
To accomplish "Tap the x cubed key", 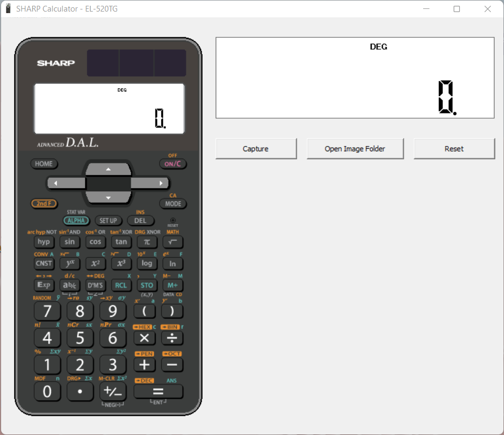I will 121,264.
